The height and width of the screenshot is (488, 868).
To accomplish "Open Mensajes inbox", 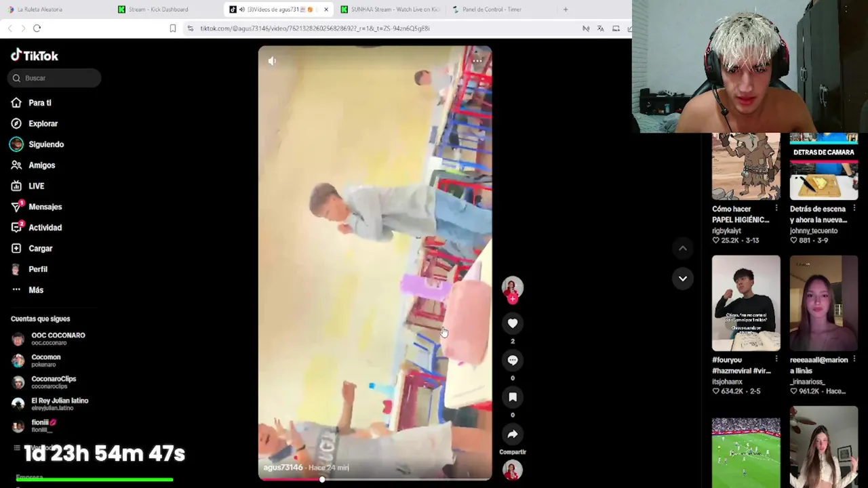I will [x=45, y=207].
